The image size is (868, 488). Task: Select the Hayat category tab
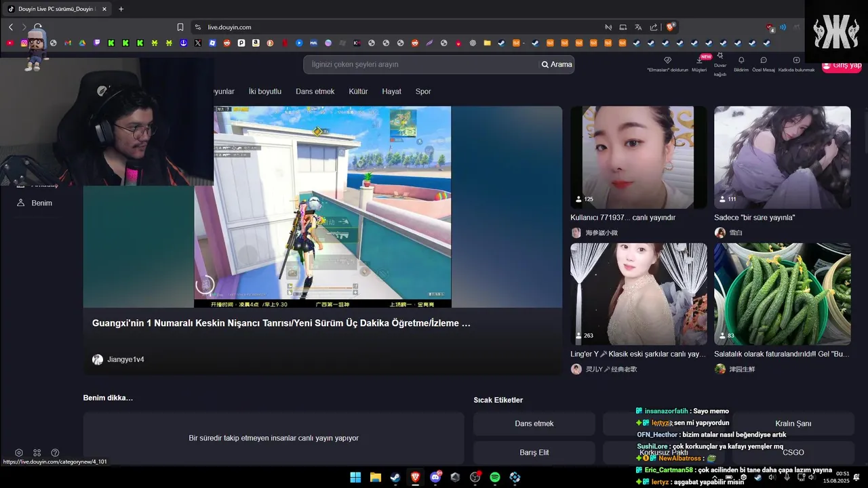(391, 91)
